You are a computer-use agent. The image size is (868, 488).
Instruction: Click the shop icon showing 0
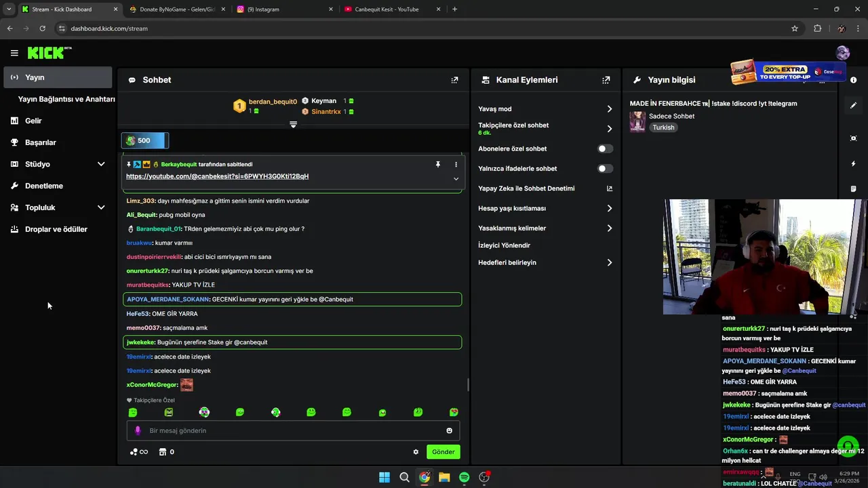click(166, 452)
